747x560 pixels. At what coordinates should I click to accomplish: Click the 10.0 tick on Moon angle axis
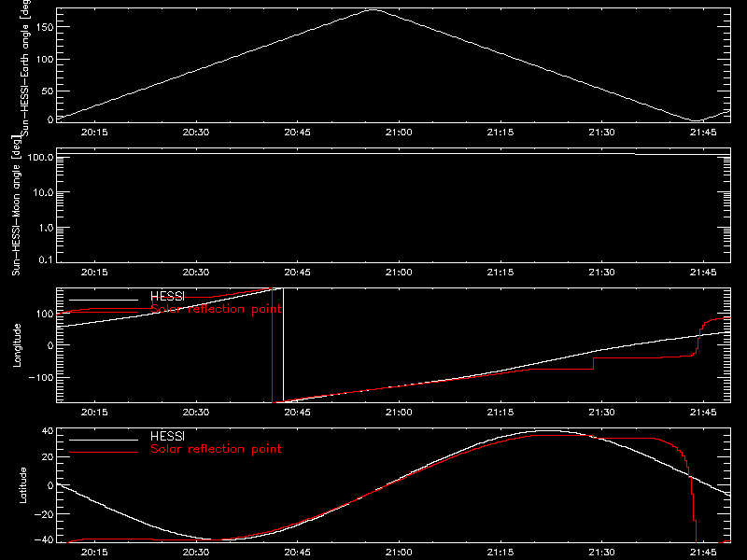(43, 192)
